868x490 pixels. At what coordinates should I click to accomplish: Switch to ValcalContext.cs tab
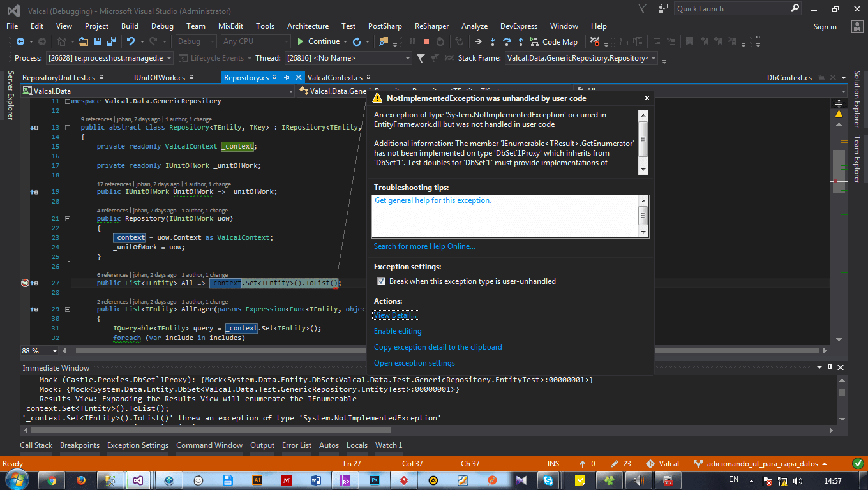[334, 78]
